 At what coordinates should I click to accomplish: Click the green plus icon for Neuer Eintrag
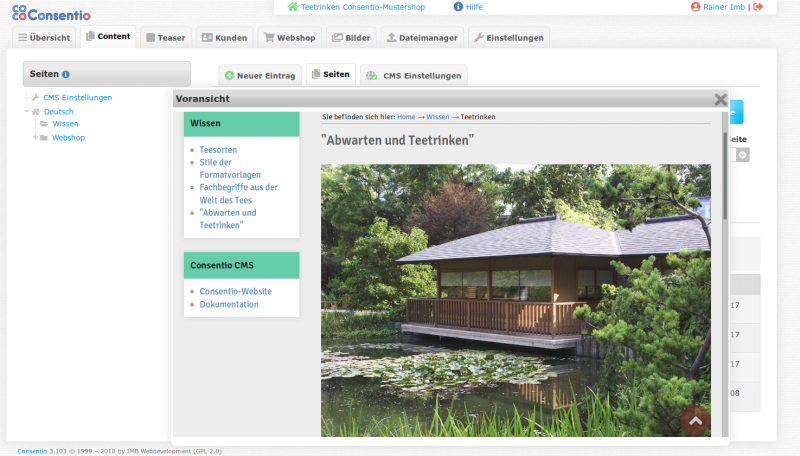click(229, 76)
